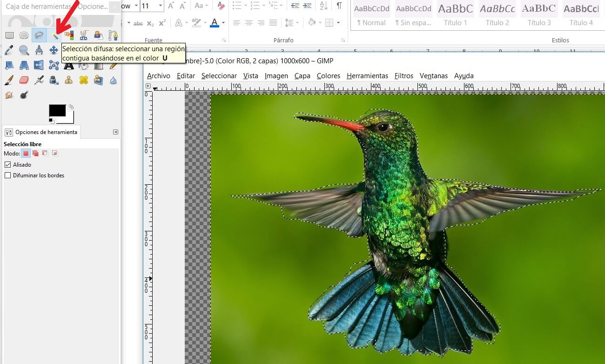Image resolution: width=605 pixels, height=364 pixels.
Task: Choose the Heal tool
Action: [84, 80]
